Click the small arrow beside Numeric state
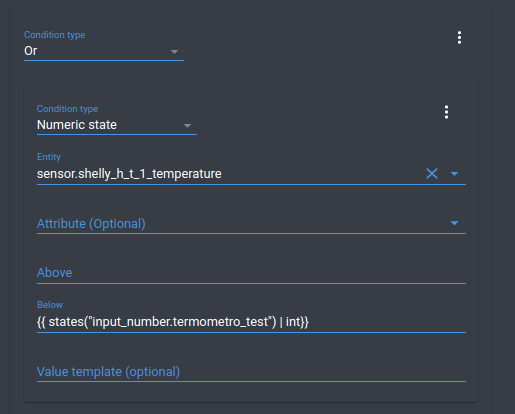 pos(187,126)
